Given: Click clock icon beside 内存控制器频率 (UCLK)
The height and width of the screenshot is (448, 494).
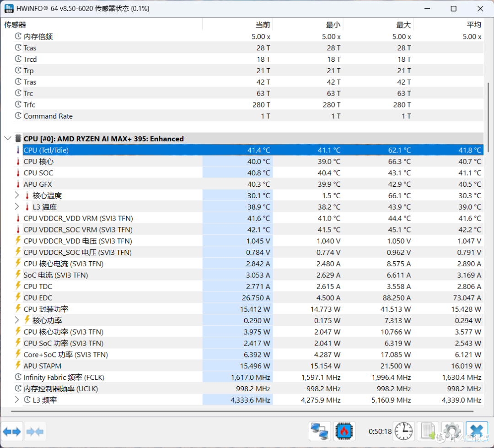Looking at the screenshot, I should [18, 389].
